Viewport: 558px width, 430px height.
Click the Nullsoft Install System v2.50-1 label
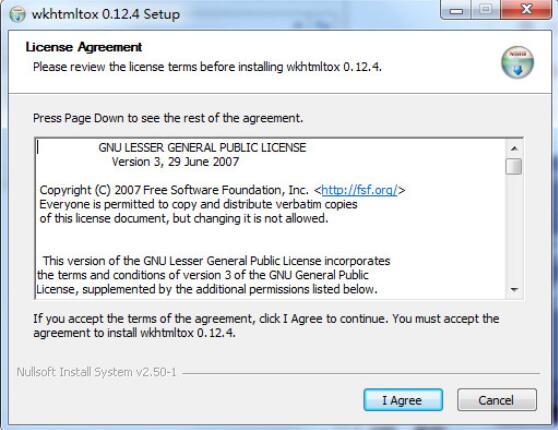(x=96, y=372)
